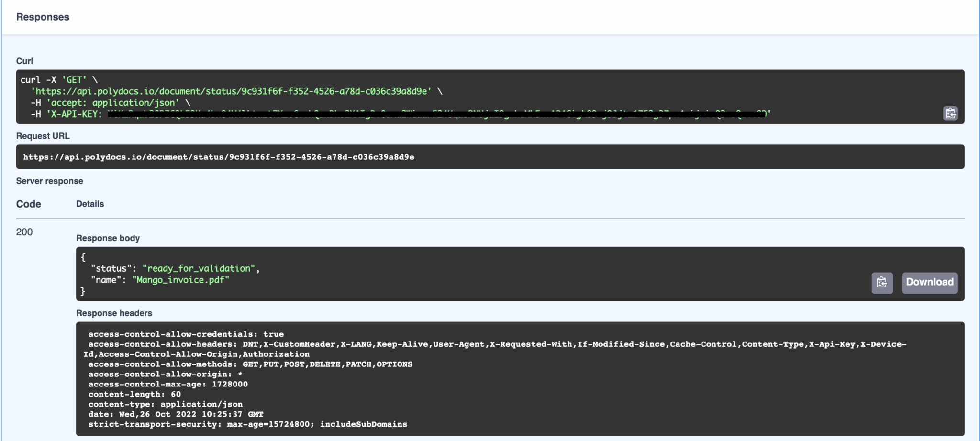Copy the curl command to clipboard
980x441 pixels.
(x=950, y=113)
